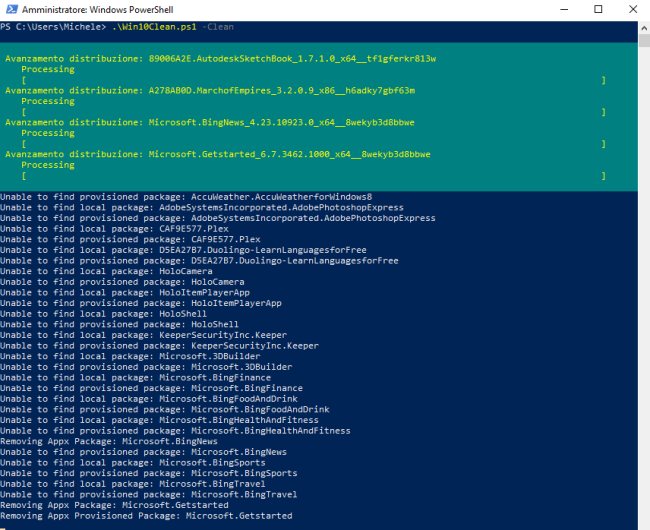Click the Microsoft.Getstarted_6.7 progress line
Screen dimensions: 650x530
(218, 154)
